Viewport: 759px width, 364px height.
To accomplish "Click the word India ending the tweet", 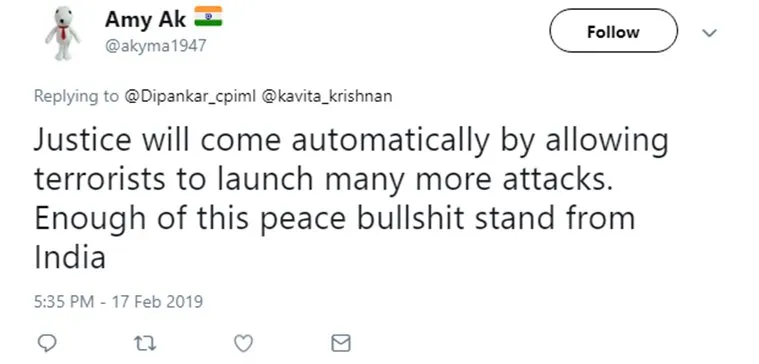I will pos(70,257).
